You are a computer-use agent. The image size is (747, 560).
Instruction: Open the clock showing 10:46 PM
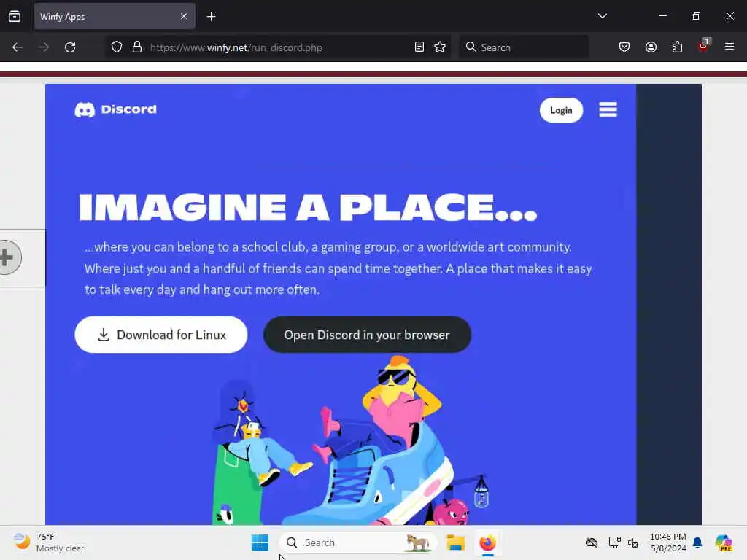click(x=668, y=542)
